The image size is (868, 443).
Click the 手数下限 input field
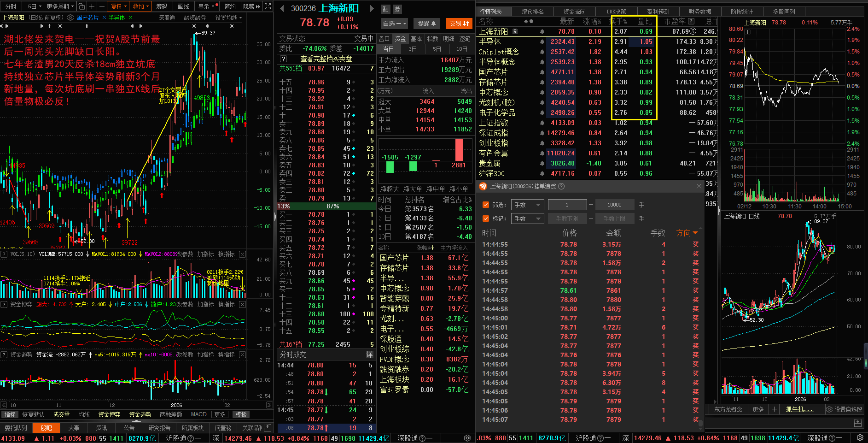pyautogui.click(x=567, y=219)
